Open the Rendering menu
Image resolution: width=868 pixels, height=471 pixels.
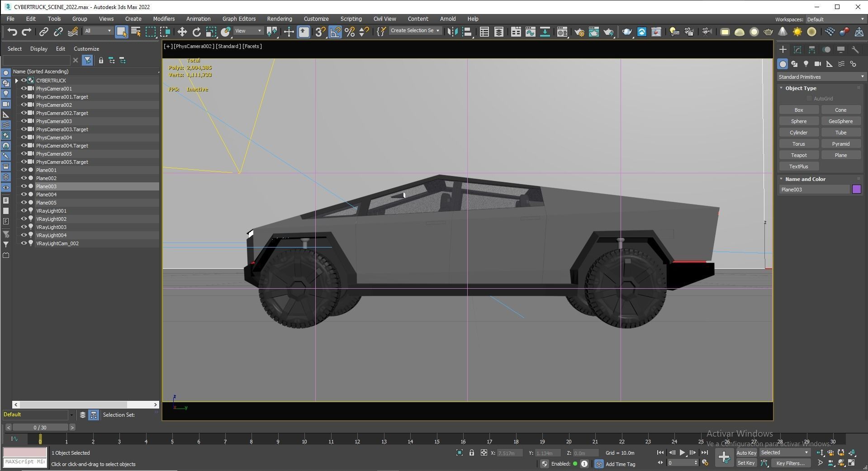click(280, 19)
